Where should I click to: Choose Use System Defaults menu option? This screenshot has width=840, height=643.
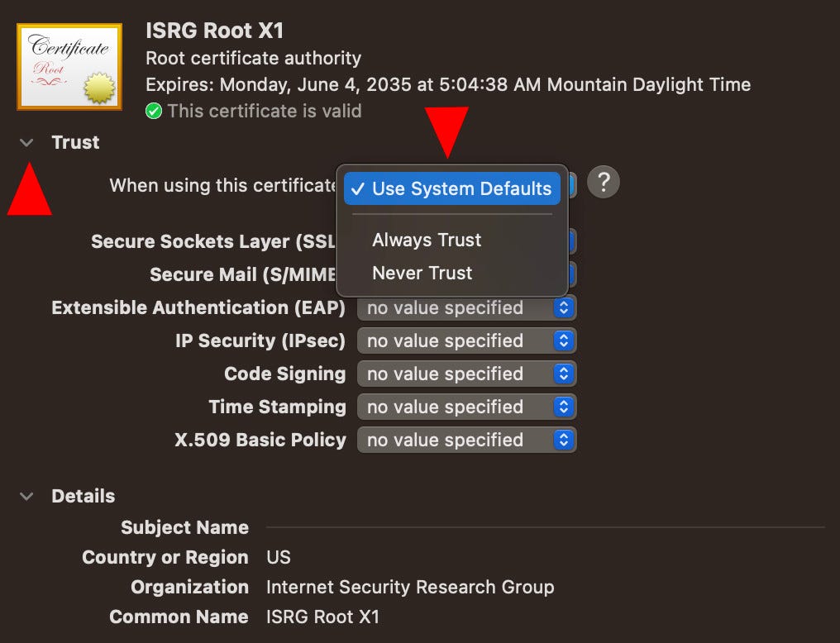coord(451,188)
